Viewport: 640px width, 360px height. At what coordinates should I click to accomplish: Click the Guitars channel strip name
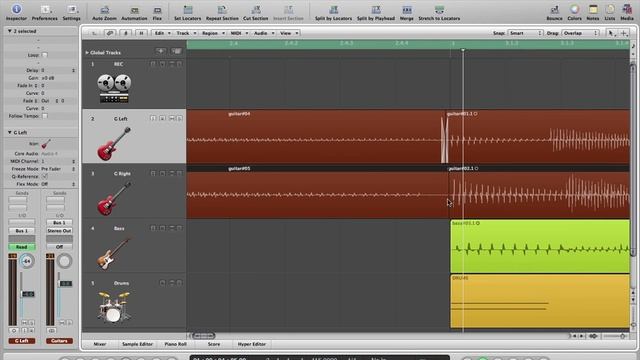point(59,341)
